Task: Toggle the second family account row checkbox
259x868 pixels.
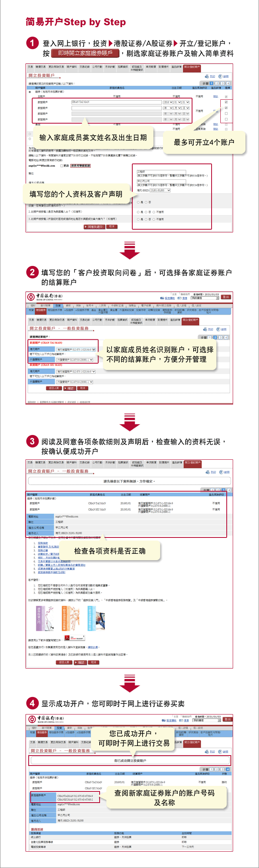Action: click(226, 108)
